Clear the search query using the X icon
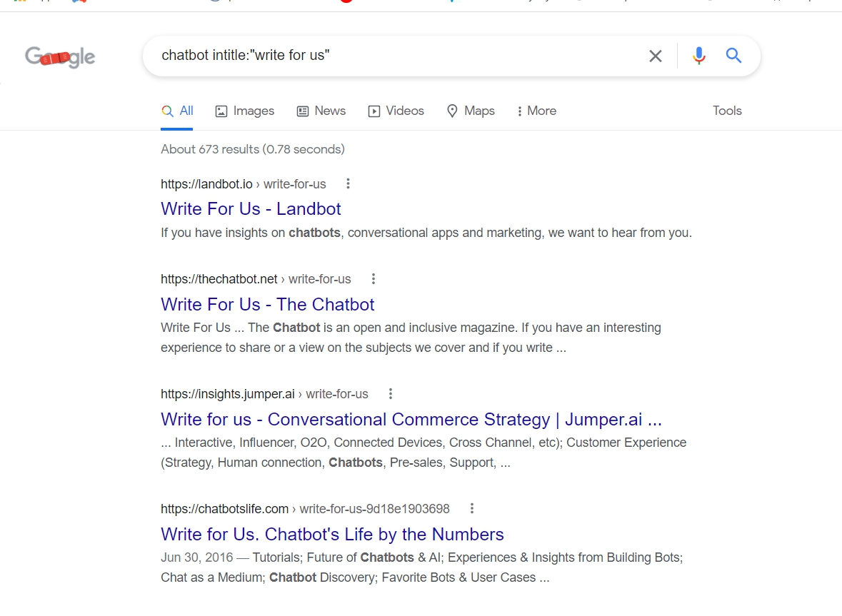 [x=655, y=55]
